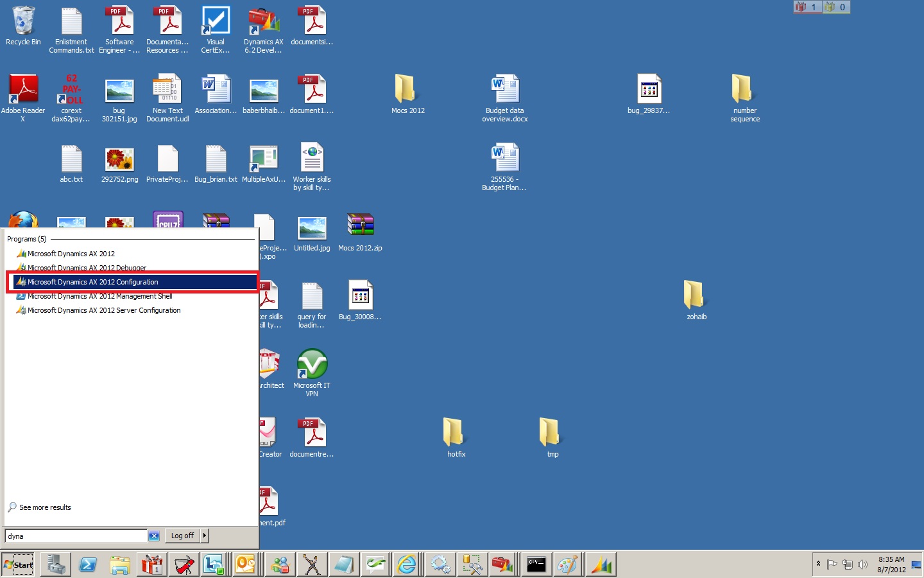Select the zohaib folder

coord(696,301)
